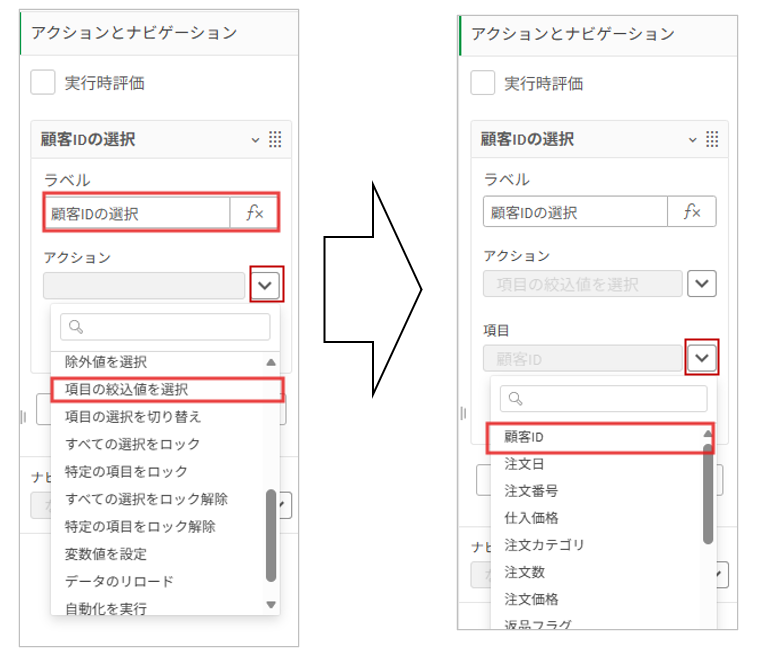Click the scrollbar thumb in left action list

tap(270, 535)
